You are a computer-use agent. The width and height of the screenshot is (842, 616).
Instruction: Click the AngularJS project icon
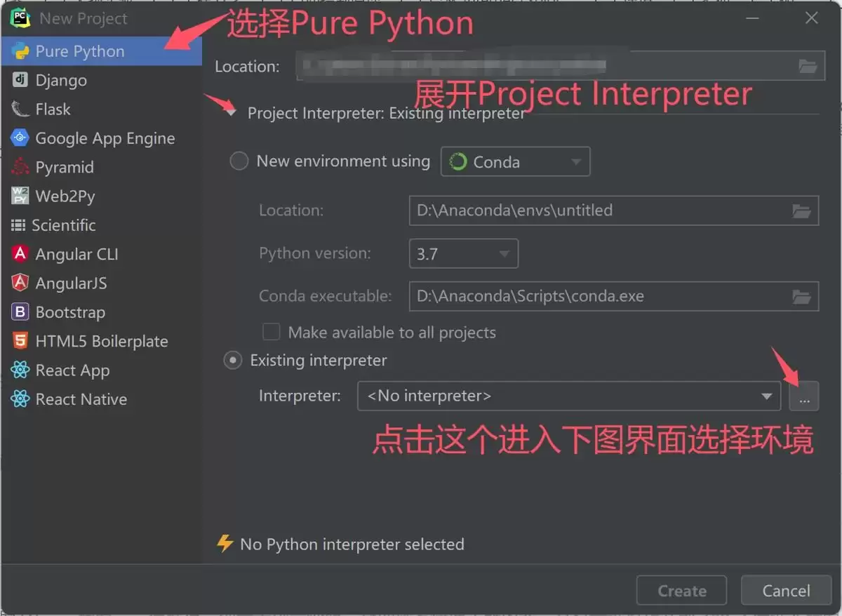(20, 283)
